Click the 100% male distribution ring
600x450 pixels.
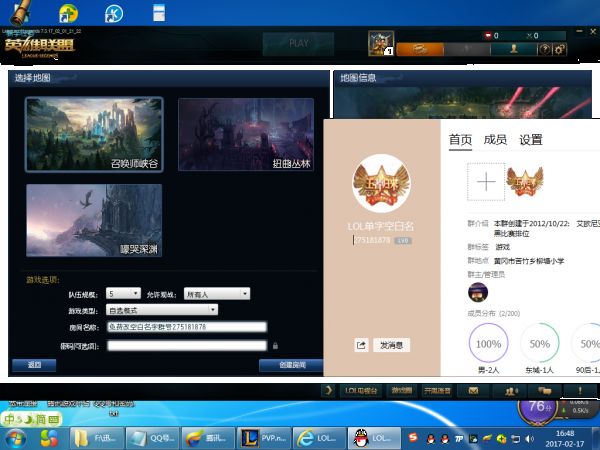click(488, 343)
